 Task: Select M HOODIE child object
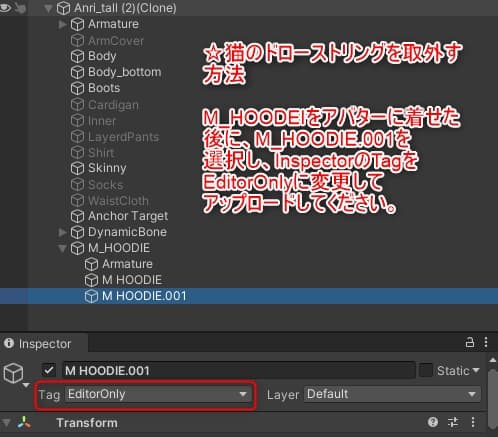pyautogui.click(x=132, y=280)
